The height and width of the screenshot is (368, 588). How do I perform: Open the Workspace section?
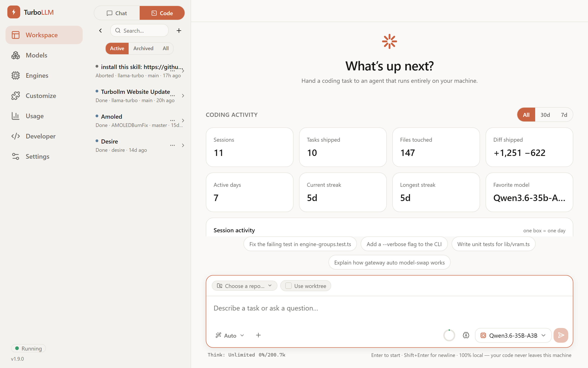click(44, 35)
